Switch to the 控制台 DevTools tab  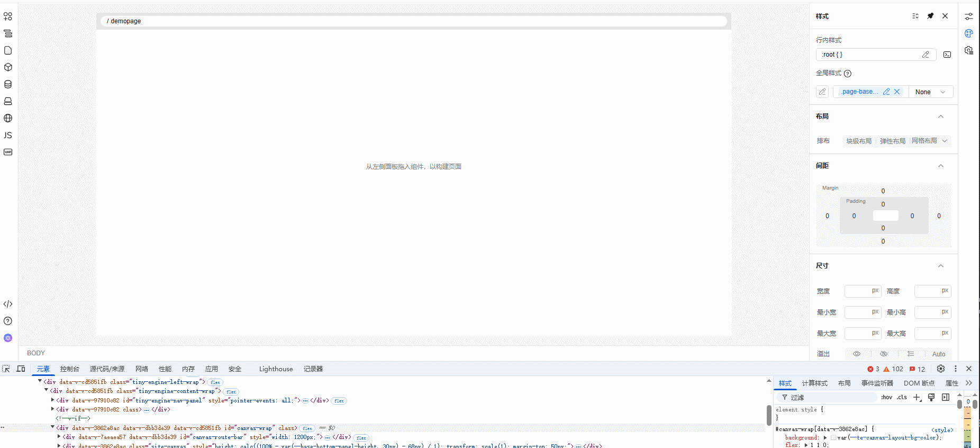pyautogui.click(x=69, y=369)
